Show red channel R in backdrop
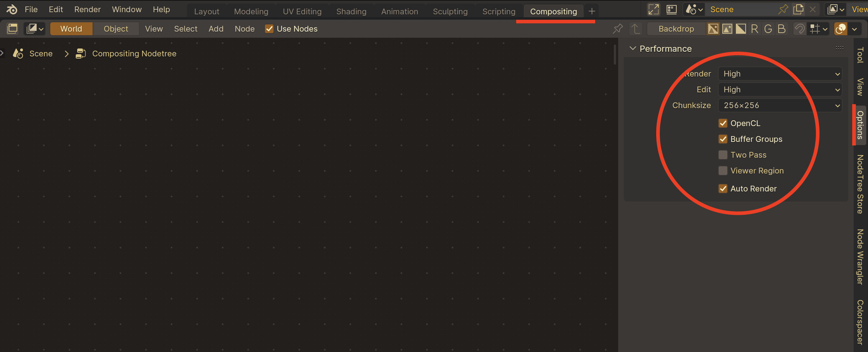Viewport: 868px width, 352px height. [755, 29]
